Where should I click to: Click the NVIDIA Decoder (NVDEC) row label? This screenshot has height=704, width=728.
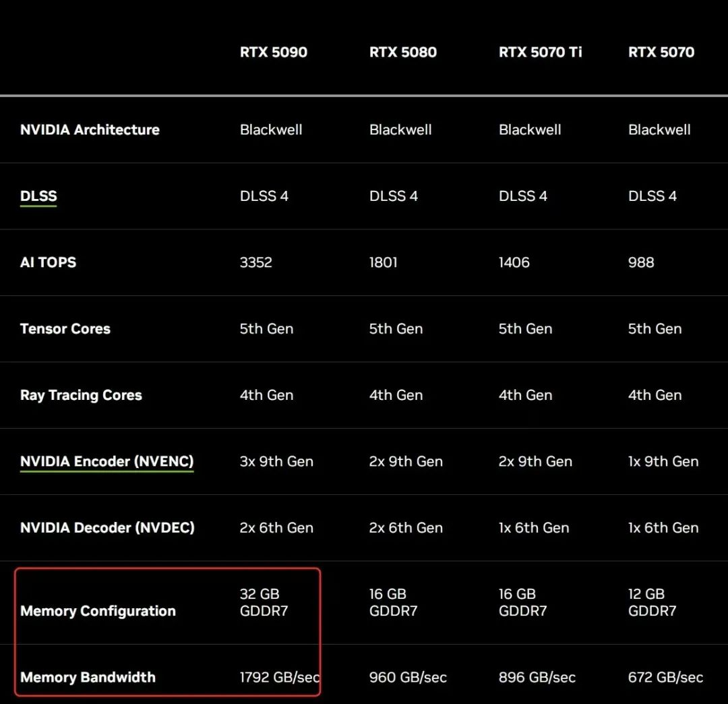107,527
